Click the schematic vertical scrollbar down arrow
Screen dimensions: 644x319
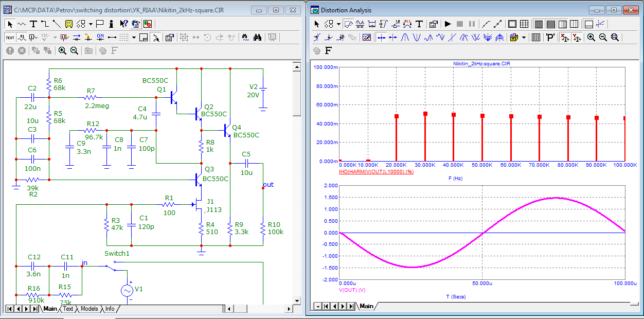297,300
